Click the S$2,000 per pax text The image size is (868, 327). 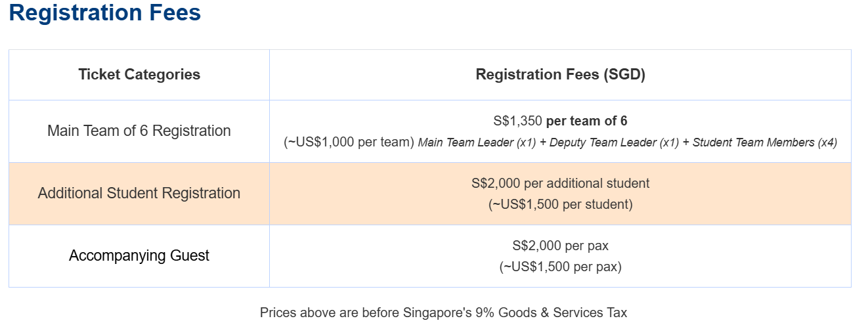coord(560,246)
